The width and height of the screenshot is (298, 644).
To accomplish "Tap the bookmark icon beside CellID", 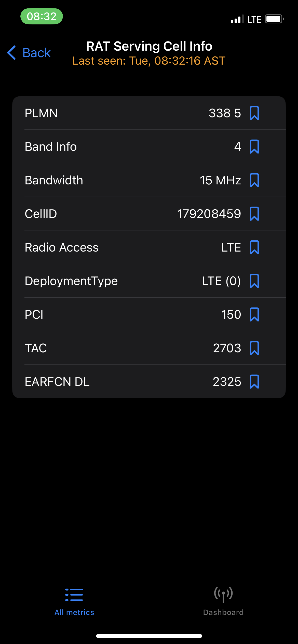I will click(x=254, y=214).
